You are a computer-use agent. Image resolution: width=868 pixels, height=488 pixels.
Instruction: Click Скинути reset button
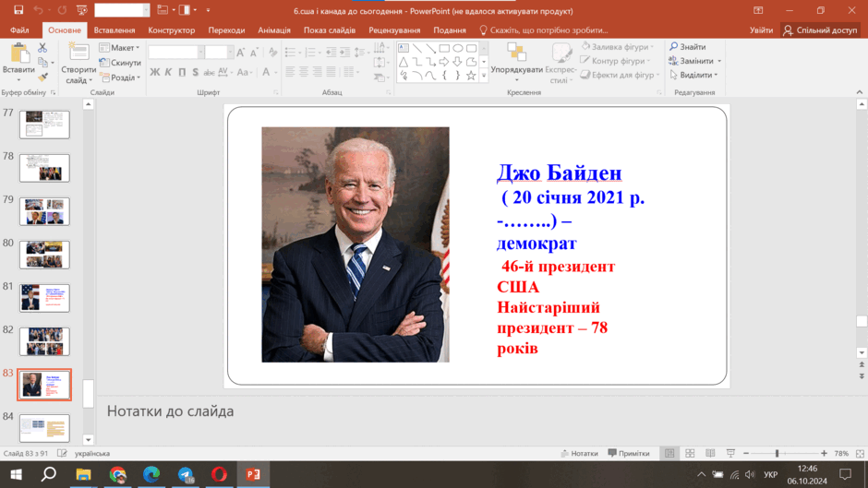click(120, 63)
